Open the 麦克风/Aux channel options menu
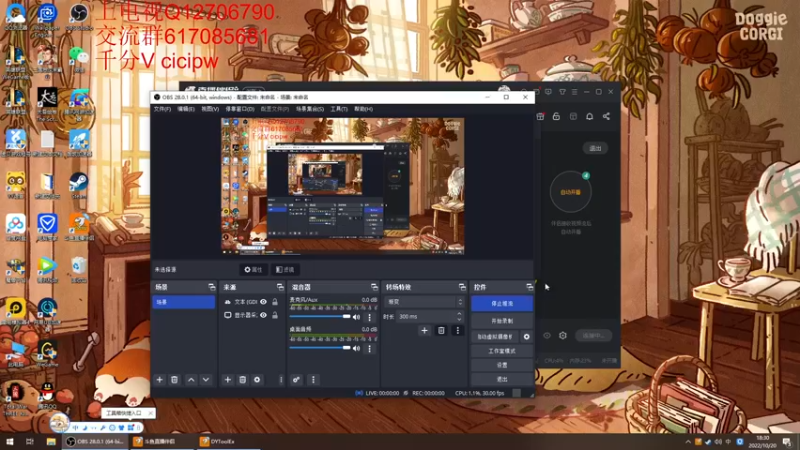 pos(370,317)
